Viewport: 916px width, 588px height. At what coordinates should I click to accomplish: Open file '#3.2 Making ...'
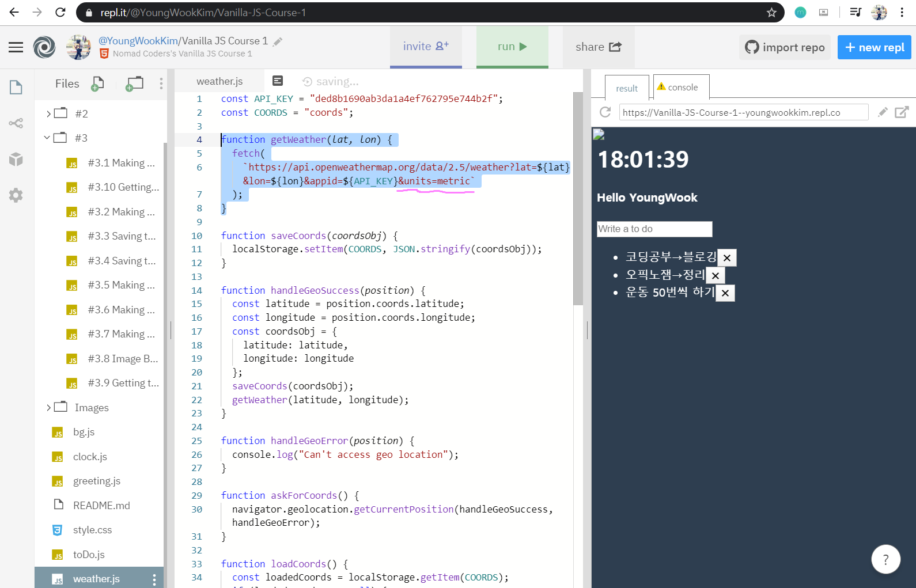tap(111, 212)
